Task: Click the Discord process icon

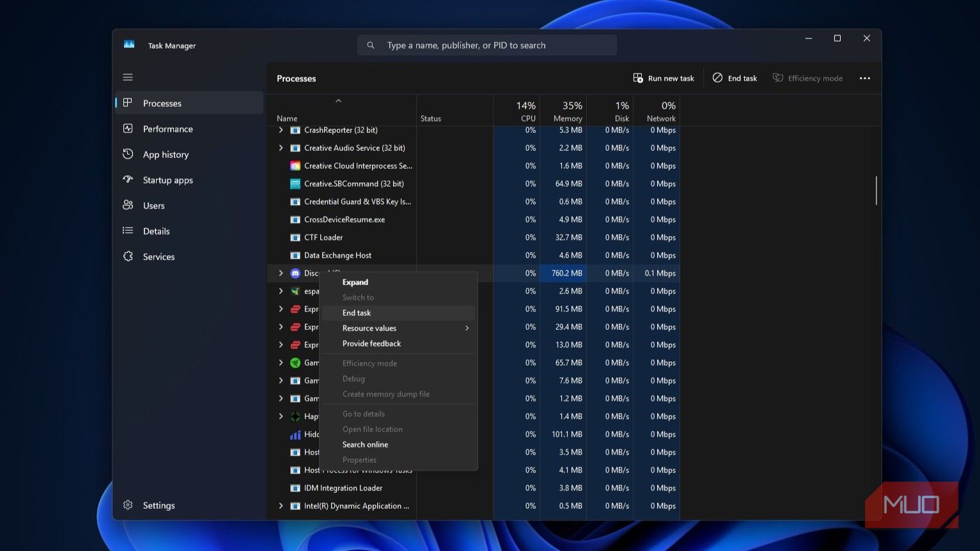Action: click(x=295, y=273)
